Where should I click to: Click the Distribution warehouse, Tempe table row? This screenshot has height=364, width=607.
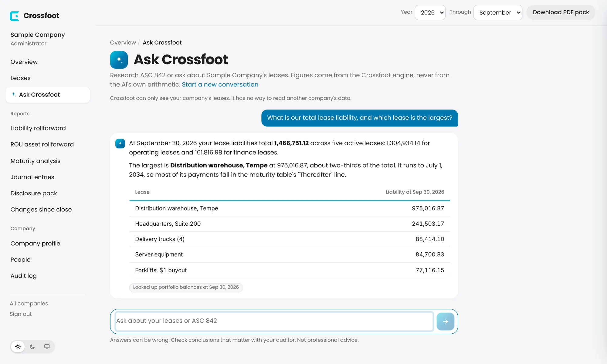[290, 208]
